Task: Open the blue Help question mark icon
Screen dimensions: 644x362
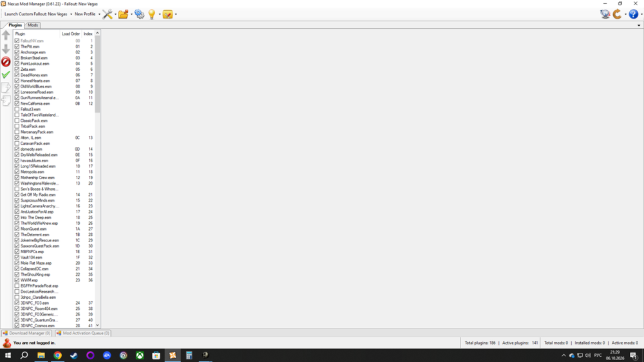Action: [634, 14]
